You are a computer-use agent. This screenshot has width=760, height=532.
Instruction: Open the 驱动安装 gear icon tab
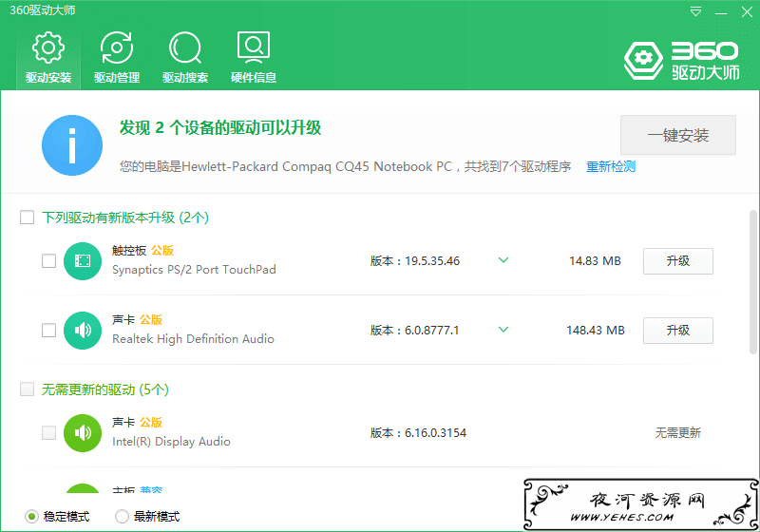48,58
